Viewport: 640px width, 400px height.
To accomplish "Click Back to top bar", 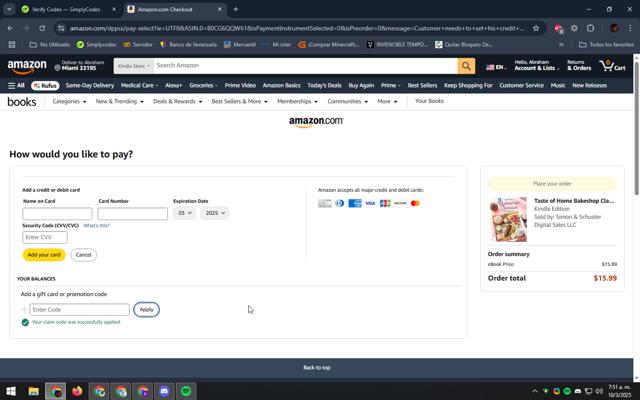I will tap(317, 367).
